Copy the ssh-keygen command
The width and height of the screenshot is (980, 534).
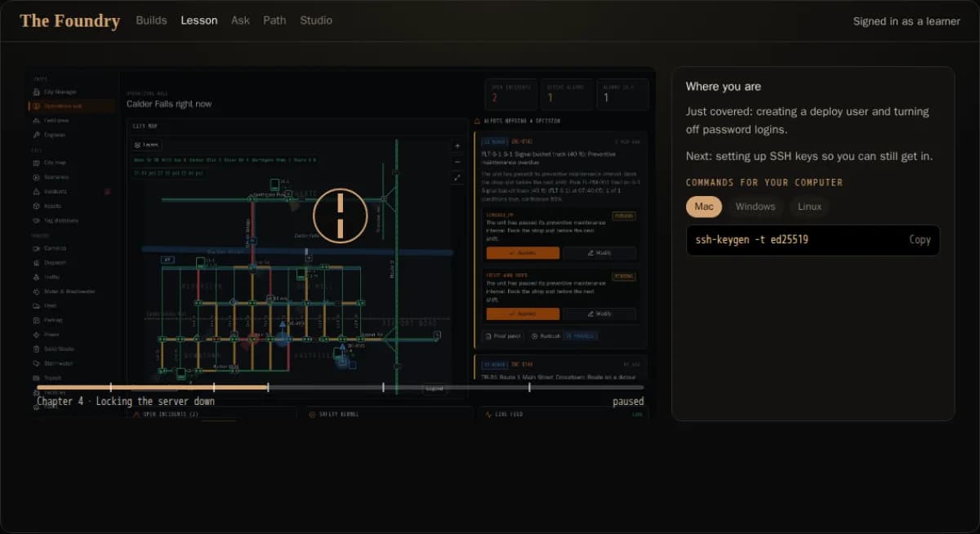920,240
